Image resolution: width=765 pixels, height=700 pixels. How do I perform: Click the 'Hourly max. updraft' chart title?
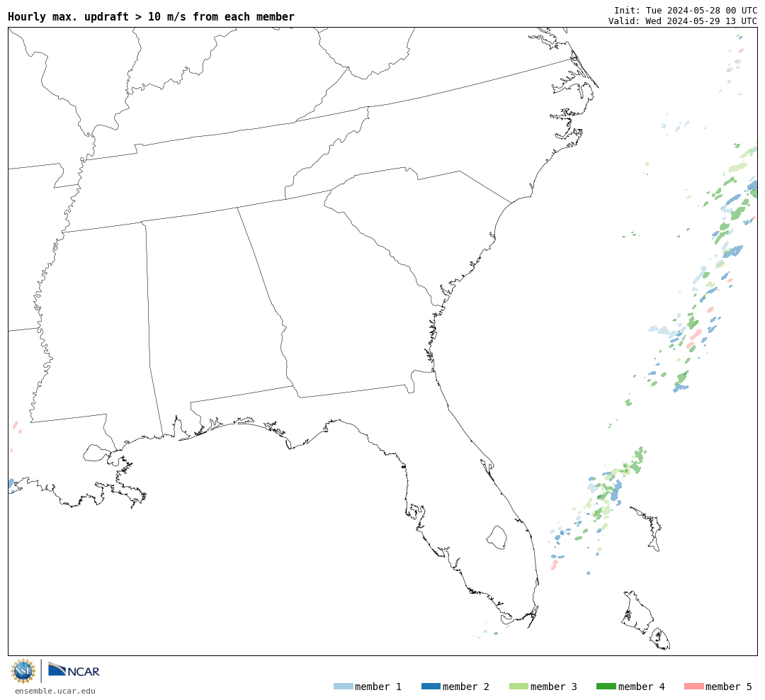[152, 16]
